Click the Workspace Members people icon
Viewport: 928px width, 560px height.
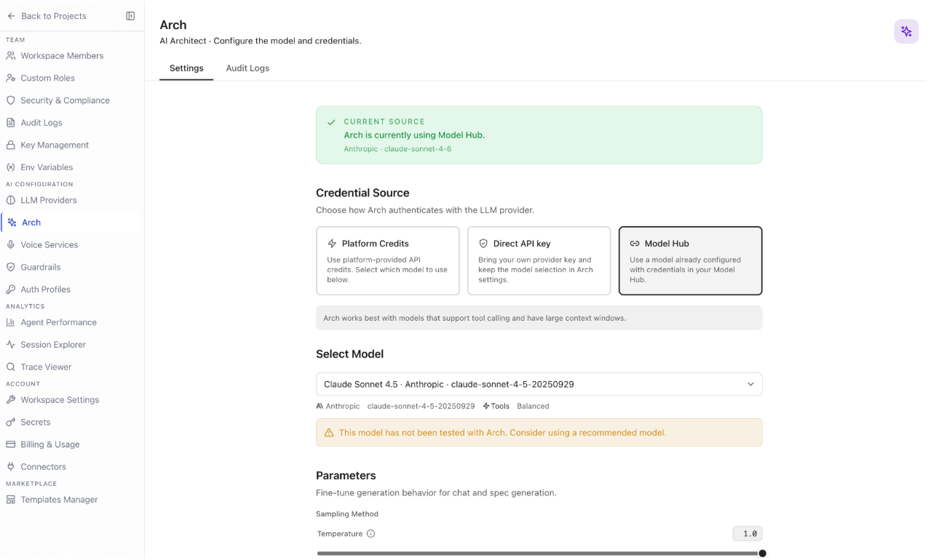coord(11,56)
